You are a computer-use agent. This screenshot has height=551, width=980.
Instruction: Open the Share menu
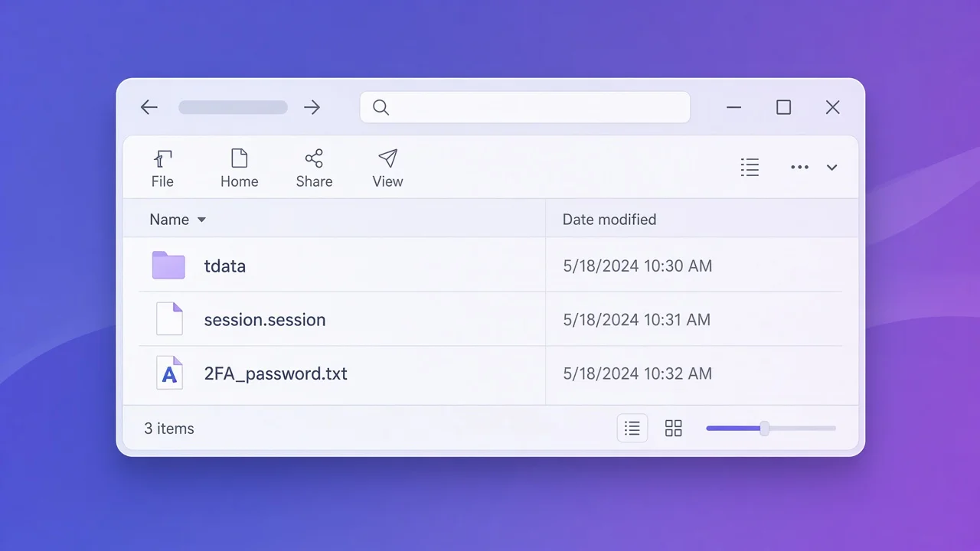[x=314, y=169]
